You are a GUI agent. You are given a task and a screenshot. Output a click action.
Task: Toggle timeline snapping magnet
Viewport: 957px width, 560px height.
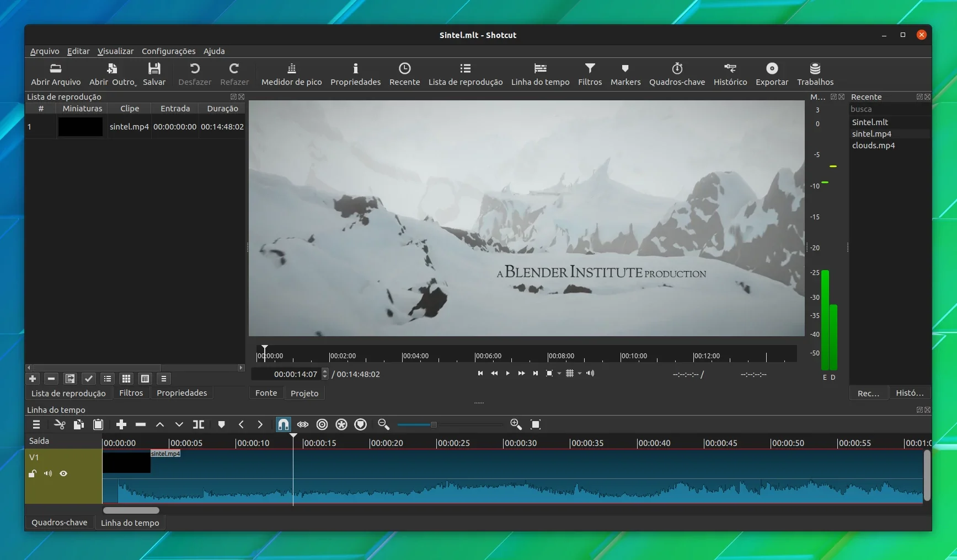coord(283,424)
